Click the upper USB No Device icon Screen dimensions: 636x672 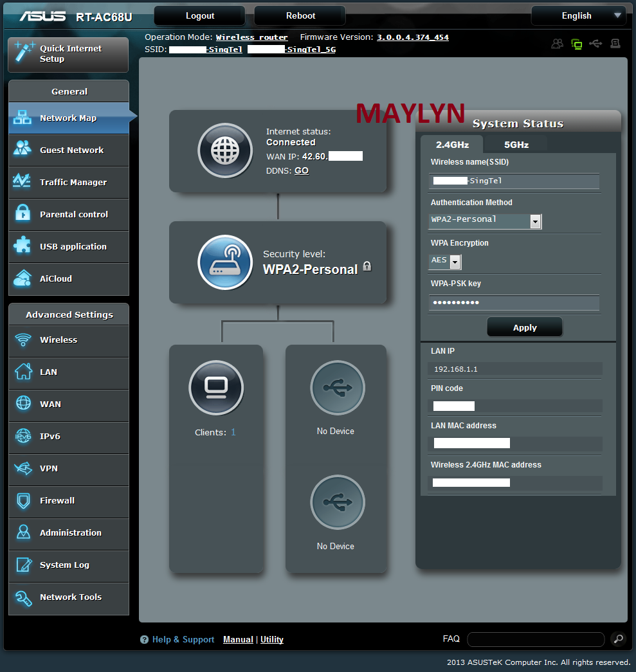337,388
